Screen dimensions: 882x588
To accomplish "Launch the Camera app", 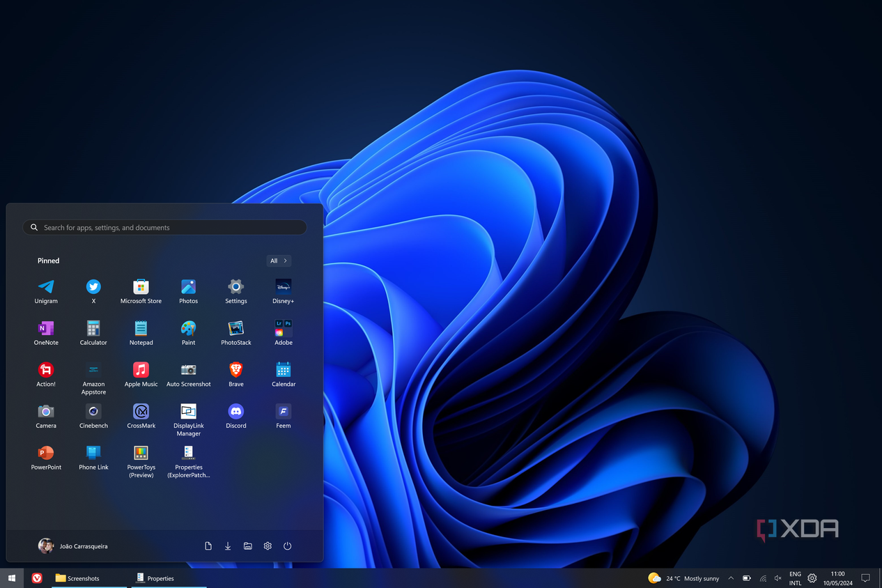I will click(x=46, y=417).
